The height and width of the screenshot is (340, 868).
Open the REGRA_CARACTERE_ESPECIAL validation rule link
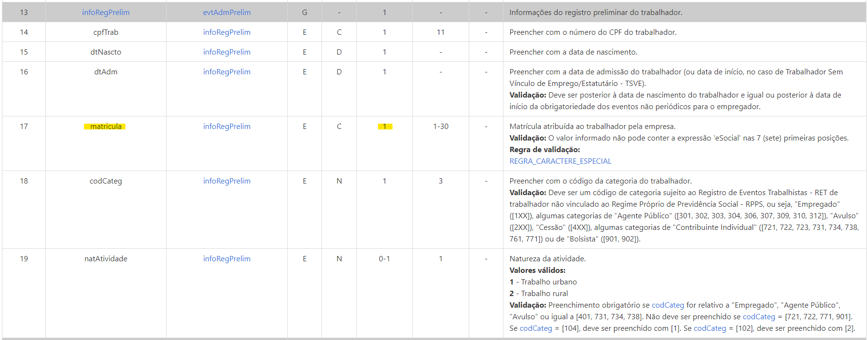click(560, 161)
